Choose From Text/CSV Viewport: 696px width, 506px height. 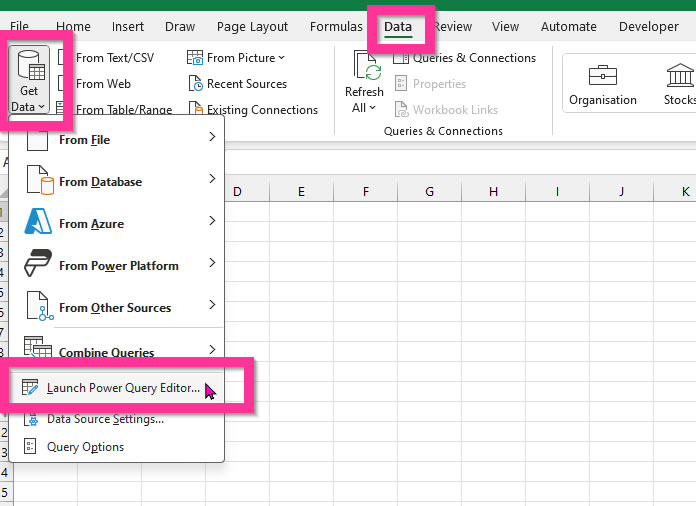coord(115,58)
